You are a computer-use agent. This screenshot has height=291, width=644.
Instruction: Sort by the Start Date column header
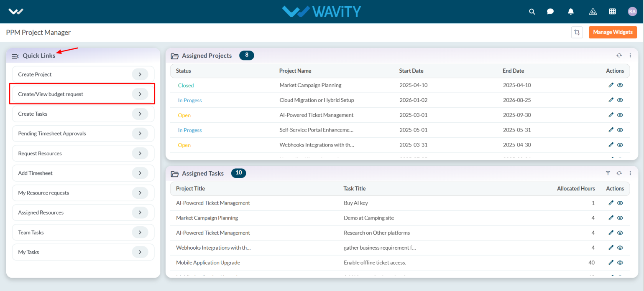pos(411,71)
